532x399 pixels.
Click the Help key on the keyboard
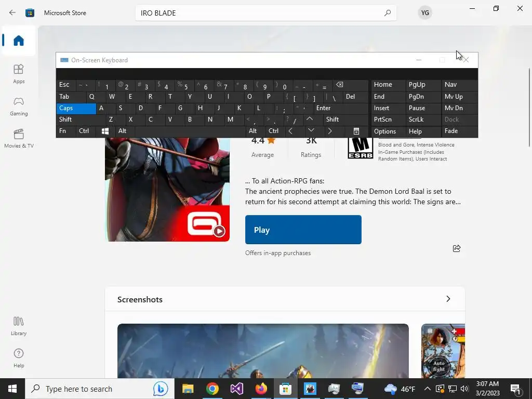coord(422,131)
